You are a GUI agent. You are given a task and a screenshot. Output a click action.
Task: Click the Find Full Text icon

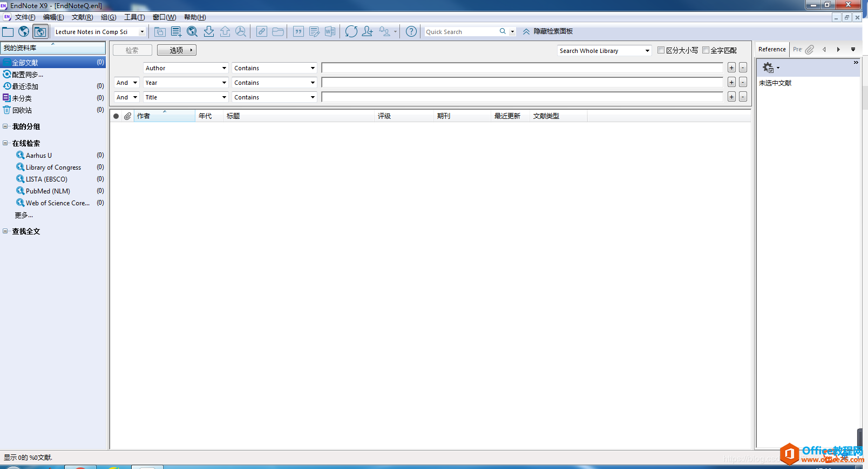tap(241, 32)
